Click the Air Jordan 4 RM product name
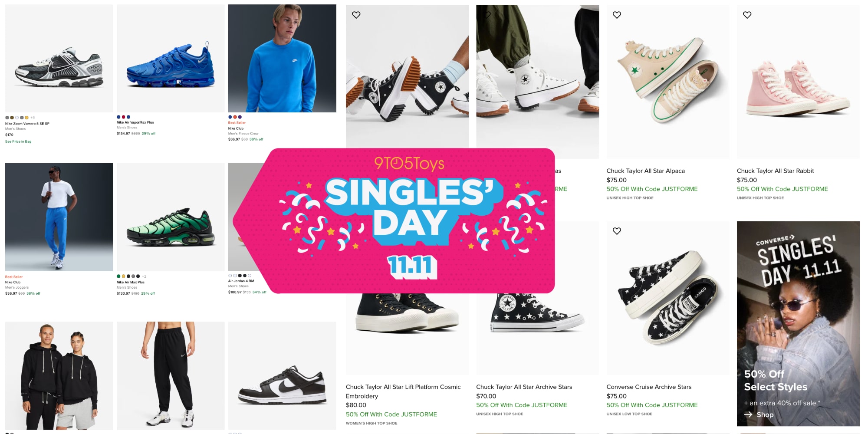868x434 pixels. pyautogui.click(x=241, y=281)
